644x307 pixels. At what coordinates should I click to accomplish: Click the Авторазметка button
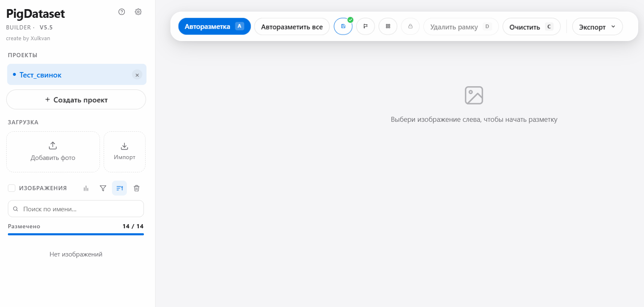coord(214,27)
